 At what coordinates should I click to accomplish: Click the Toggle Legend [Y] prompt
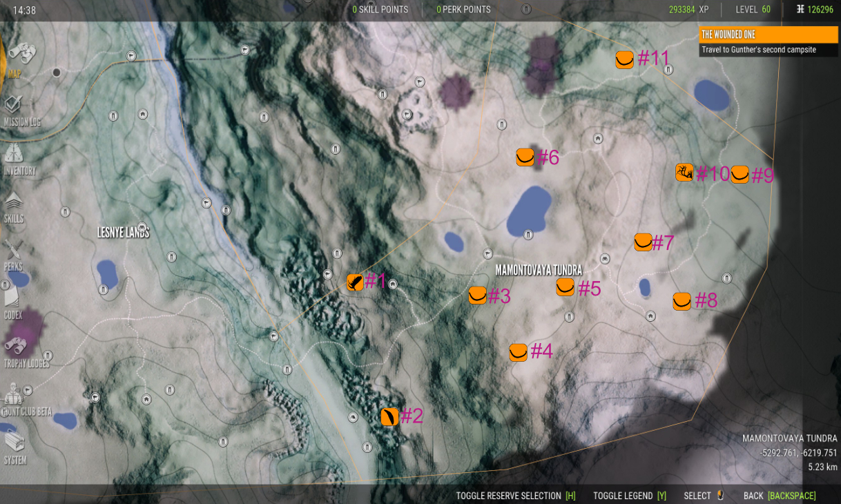pos(630,496)
